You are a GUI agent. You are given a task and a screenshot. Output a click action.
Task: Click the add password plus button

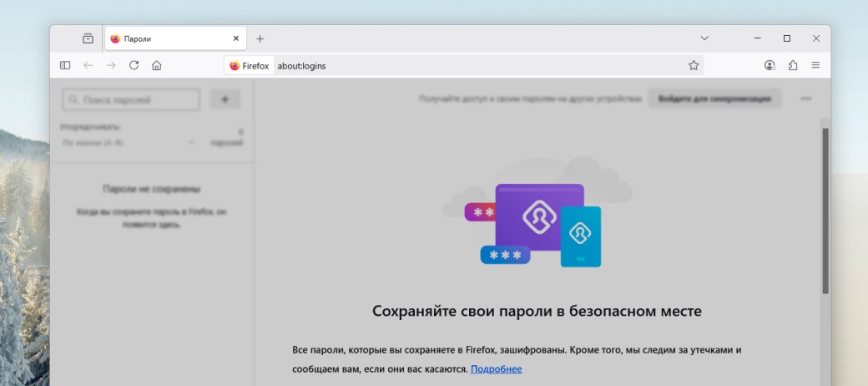tap(225, 99)
